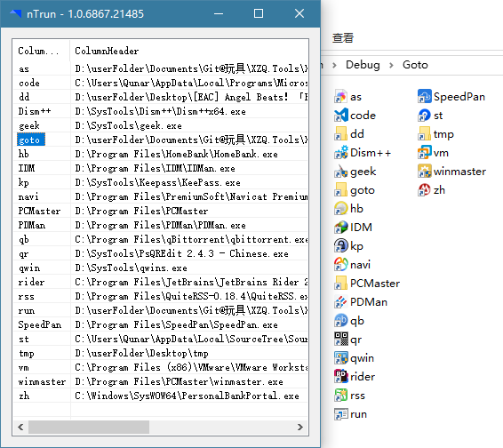Choose the 'vm' VMware row in nTrun
This screenshot has height=448, width=503.
point(160,367)
